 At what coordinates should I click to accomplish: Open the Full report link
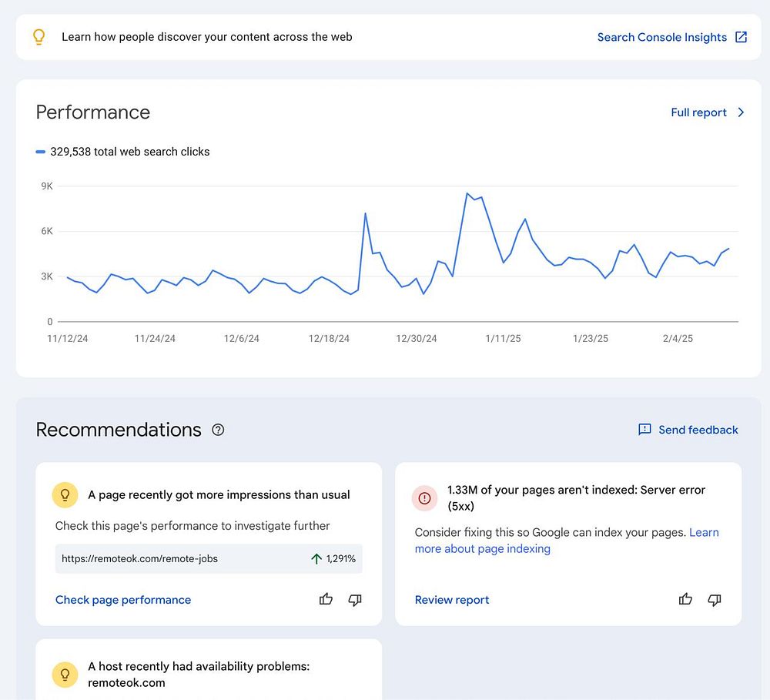(x=698, y=112)
